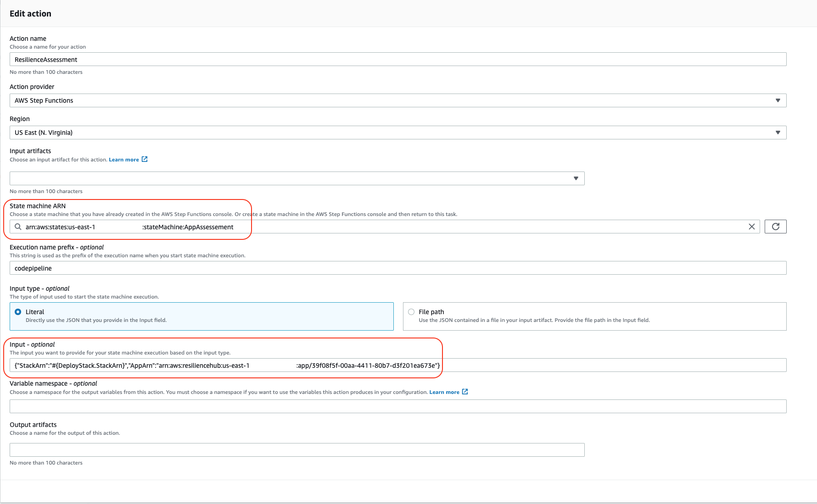
Task: Select the File path input type radio
Action: coord(411,312)
